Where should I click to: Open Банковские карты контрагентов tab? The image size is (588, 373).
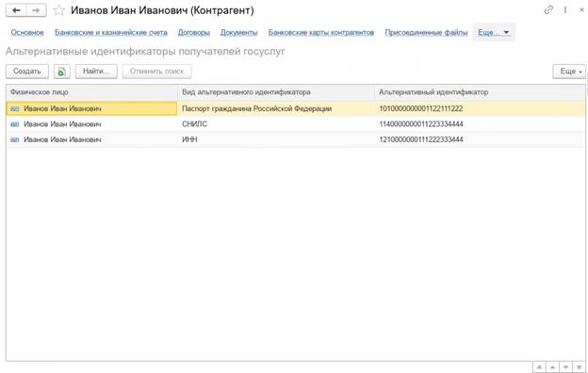[321, 33]
